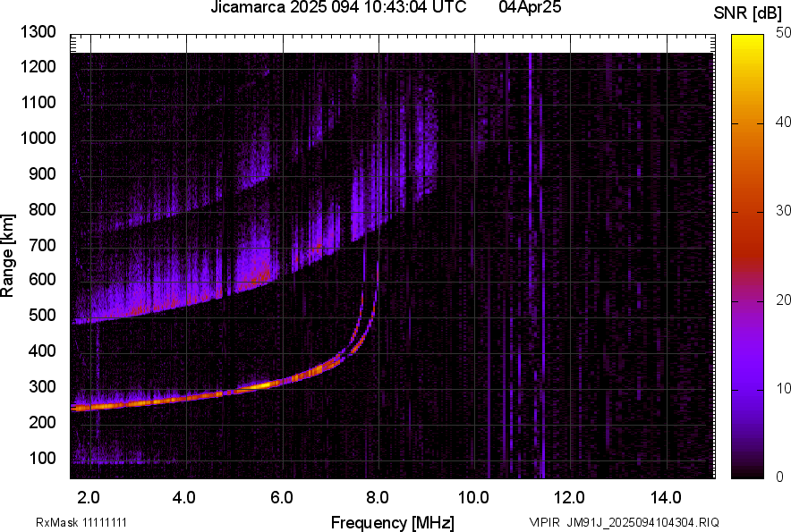Click the range tick label '900'

point(42,173)
